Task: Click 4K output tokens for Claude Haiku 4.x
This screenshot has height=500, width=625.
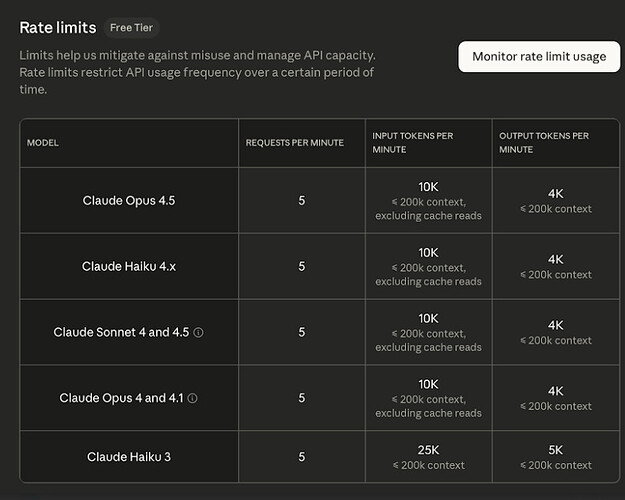Action: point(556,259)
